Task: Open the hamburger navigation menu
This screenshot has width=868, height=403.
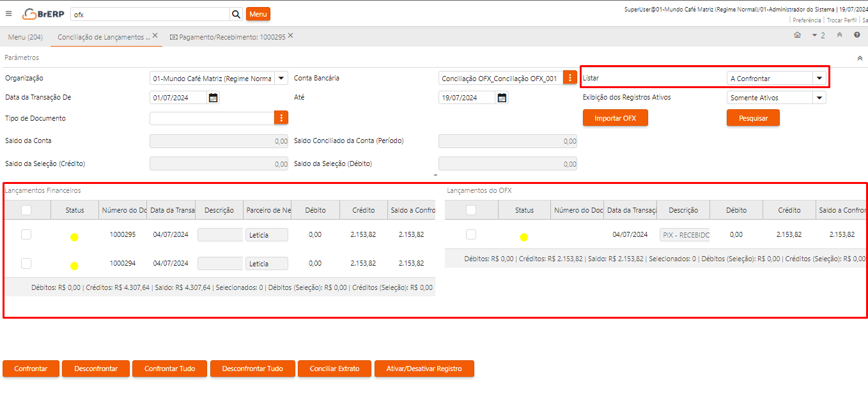Action: click(9, 13)
